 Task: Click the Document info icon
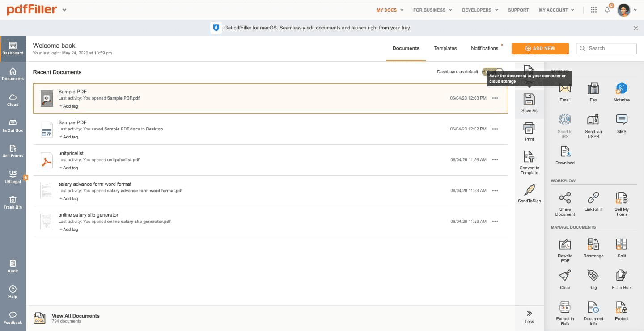point(593,307)
